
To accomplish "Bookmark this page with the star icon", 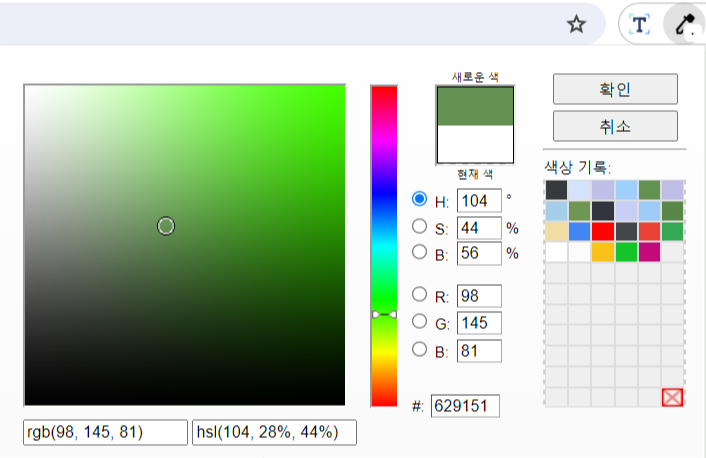I will click(x=576, y=24).
